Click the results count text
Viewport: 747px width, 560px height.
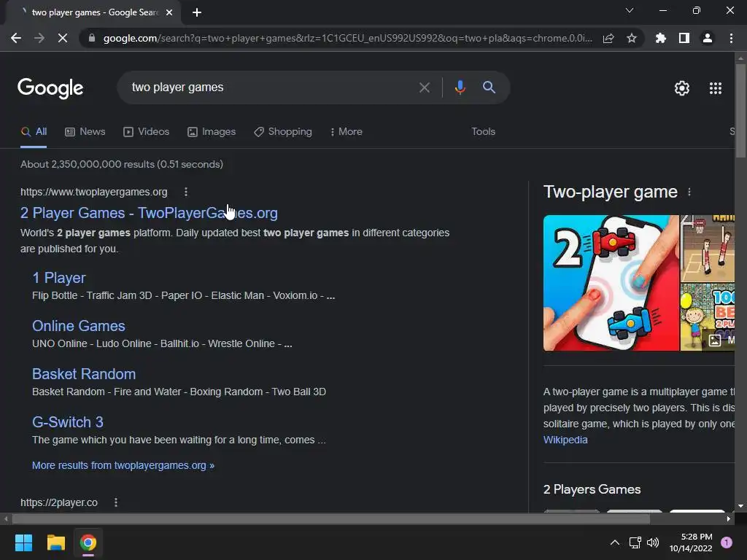[x=122, y=164]
